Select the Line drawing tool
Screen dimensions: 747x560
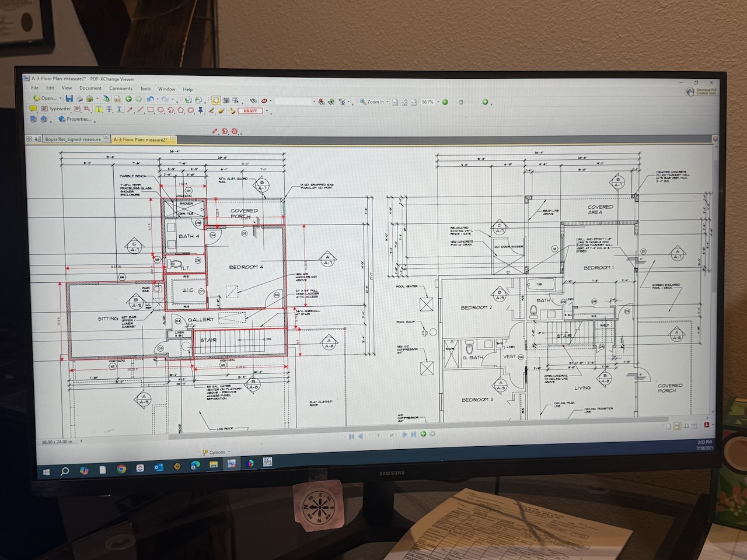pyautogui.click(x=140, y=109)
